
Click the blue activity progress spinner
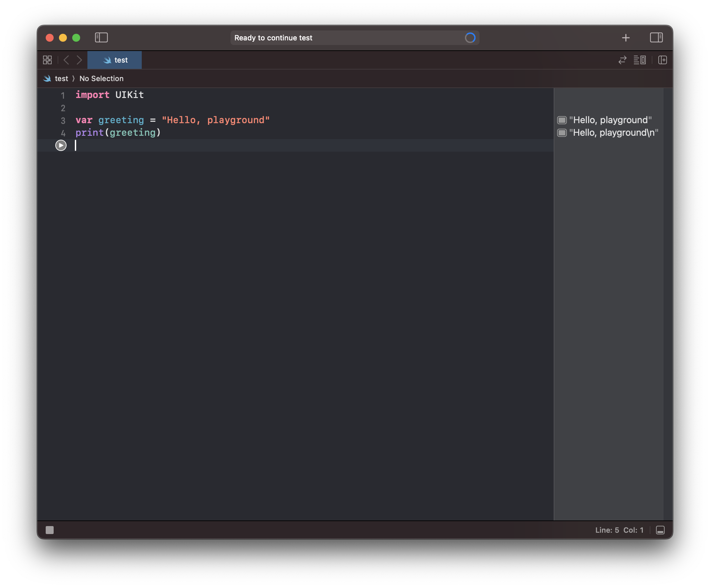point(470,38)
